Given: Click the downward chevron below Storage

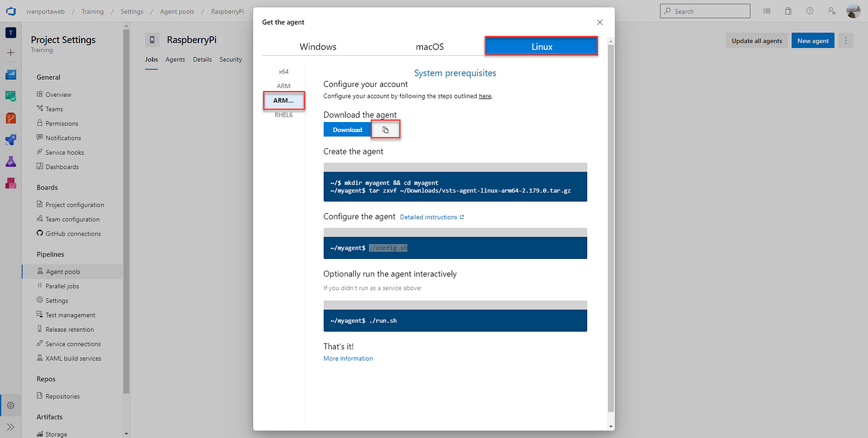Looking at the screenshot, I should pyautogui.click(x=126, y=433).
